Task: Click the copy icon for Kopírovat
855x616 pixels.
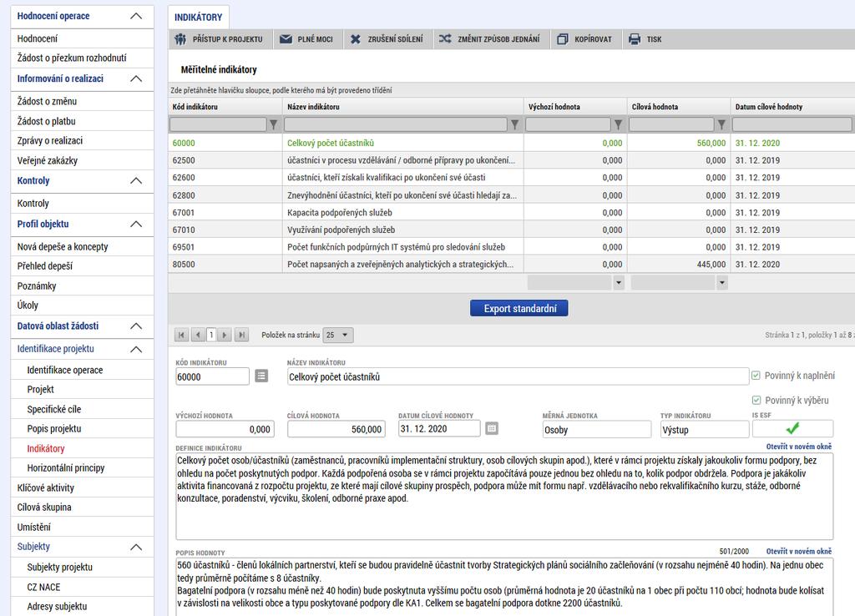Action: coord(562,39)
